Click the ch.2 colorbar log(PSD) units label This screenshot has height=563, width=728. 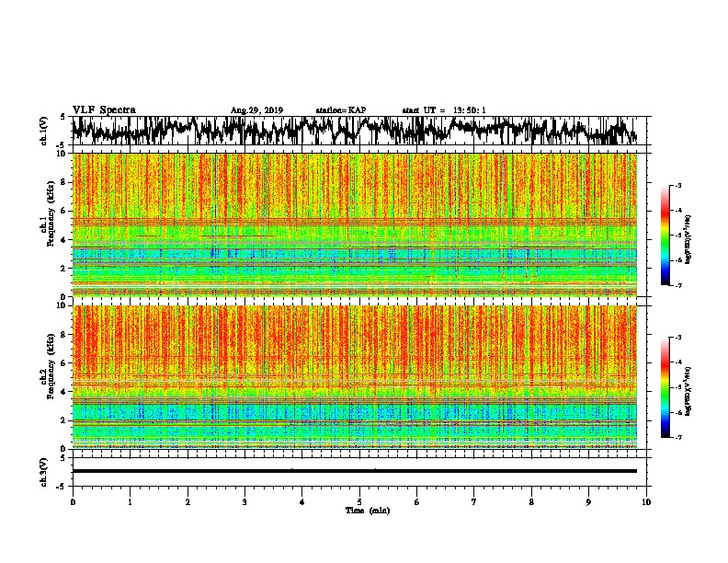688,391
